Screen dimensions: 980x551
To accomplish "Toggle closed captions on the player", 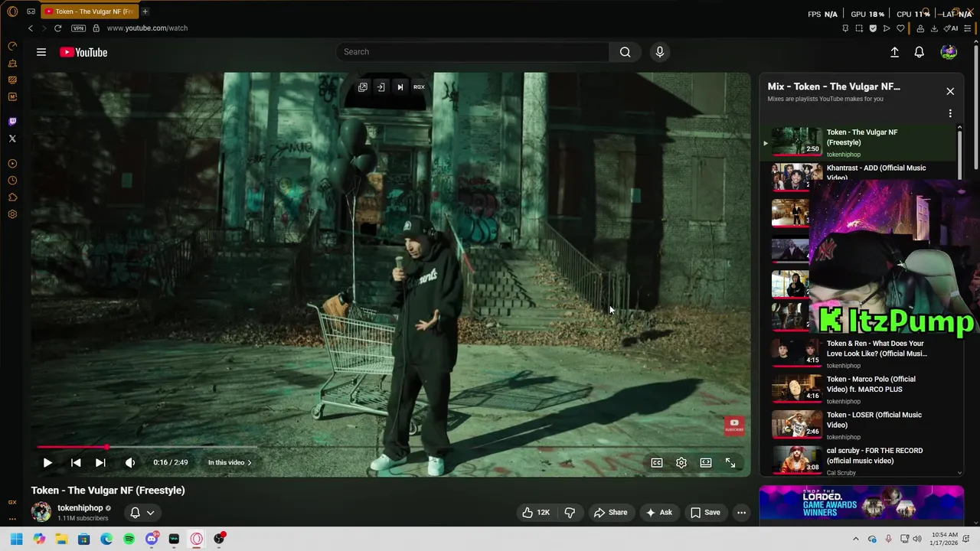I will 657,462.
